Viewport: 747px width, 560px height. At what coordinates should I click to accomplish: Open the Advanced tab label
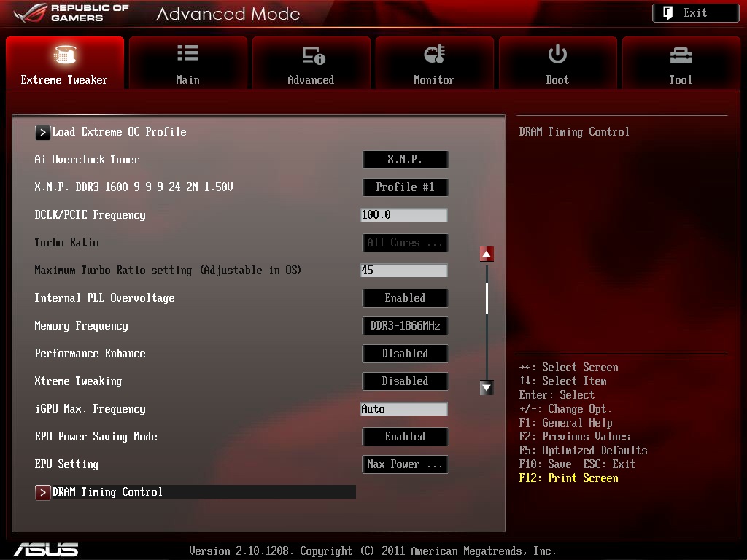[x=311, y=80]
